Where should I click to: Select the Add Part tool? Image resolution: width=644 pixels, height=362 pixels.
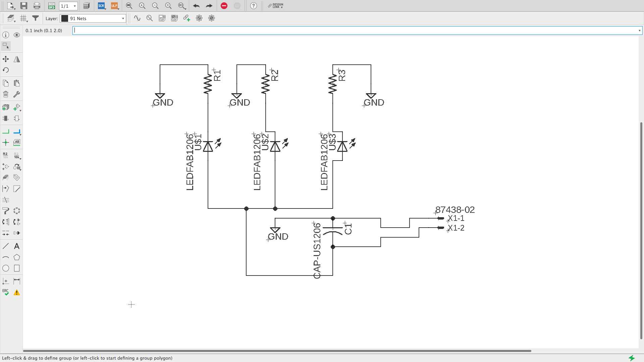(x=6, y=108)
